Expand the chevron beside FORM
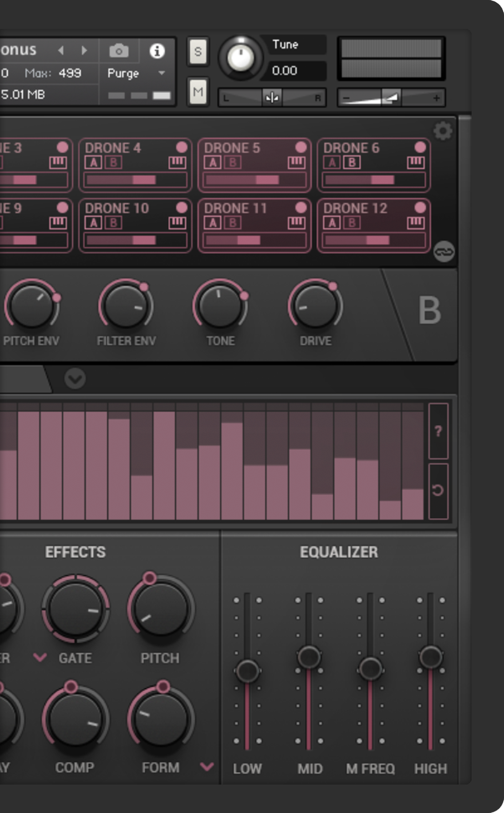Screen dimensions: 504x813 click(x=207, y=766)
